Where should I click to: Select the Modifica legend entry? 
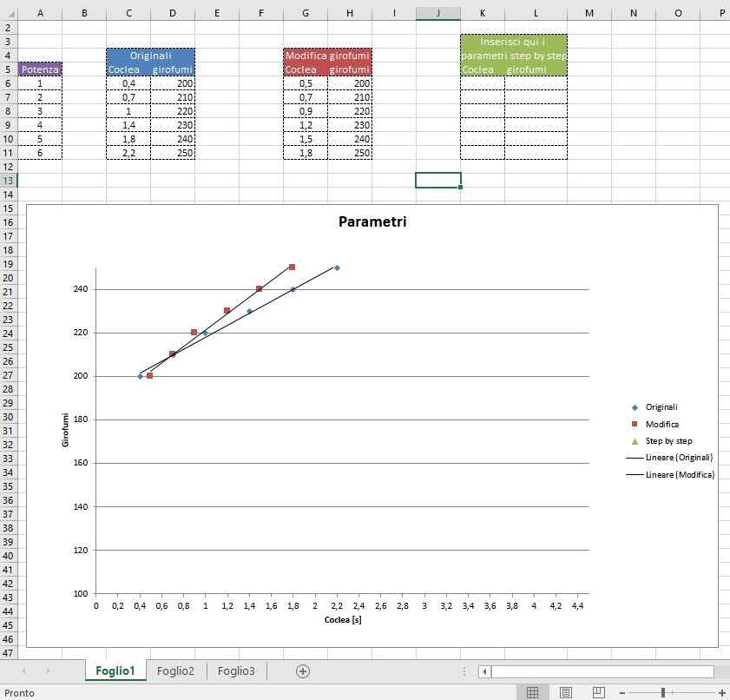pos(654,425)
